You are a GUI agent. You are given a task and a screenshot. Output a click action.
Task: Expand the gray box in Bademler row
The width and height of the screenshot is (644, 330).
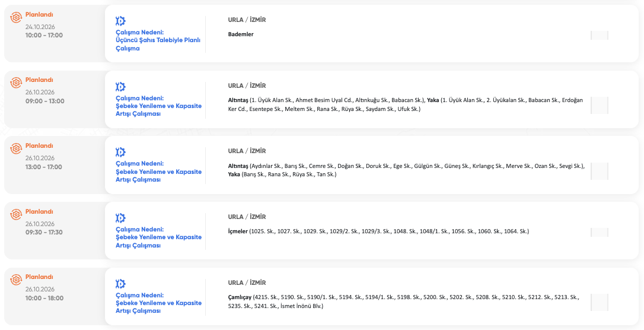click(x=600, y=36)
